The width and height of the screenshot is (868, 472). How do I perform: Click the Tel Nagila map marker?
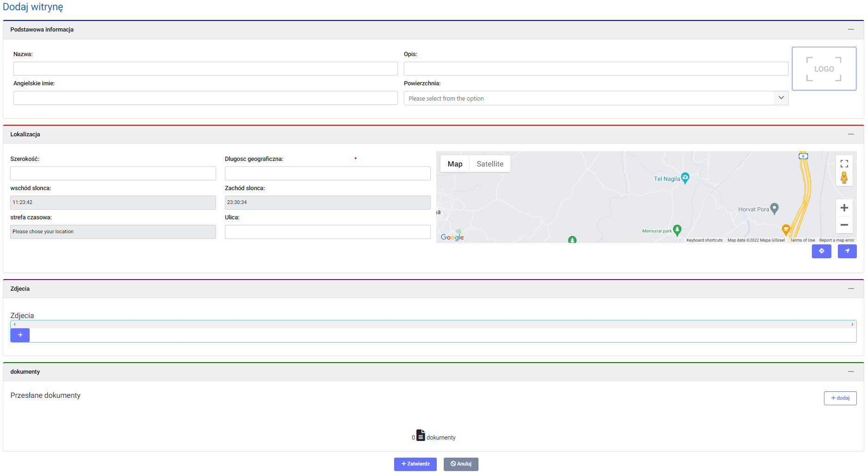685,178
